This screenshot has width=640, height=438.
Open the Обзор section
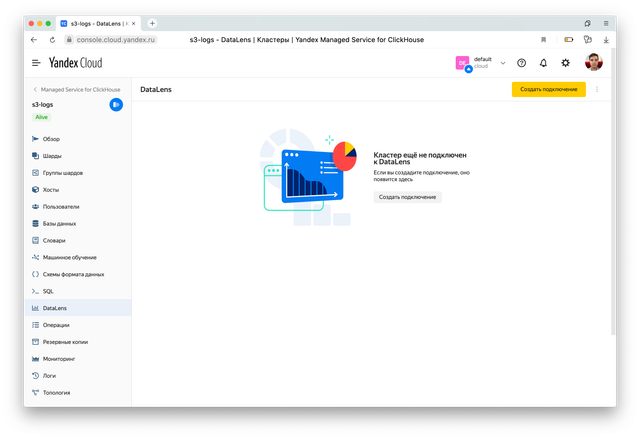51,139
